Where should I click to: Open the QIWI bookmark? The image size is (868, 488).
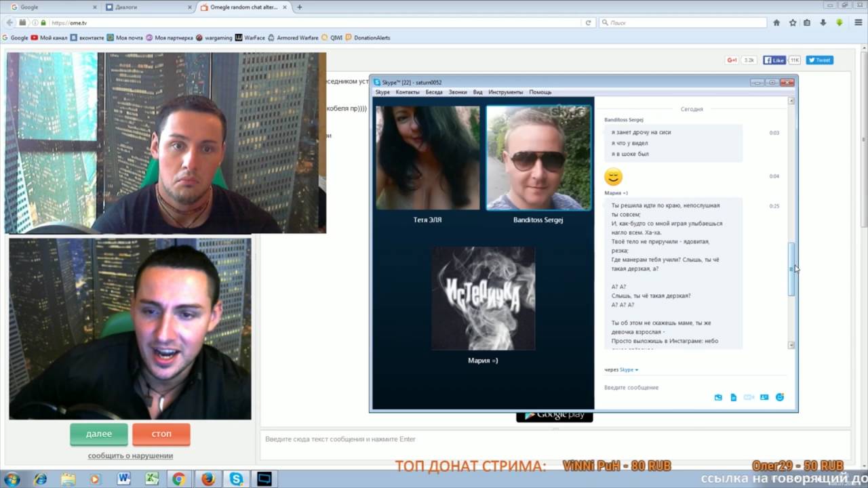pyautogui.click(x=332, y=38)
